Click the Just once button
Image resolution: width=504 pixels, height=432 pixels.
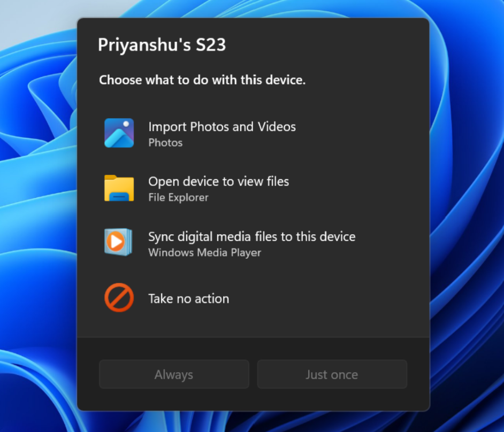pyautogui.click(x=332, y=374)
